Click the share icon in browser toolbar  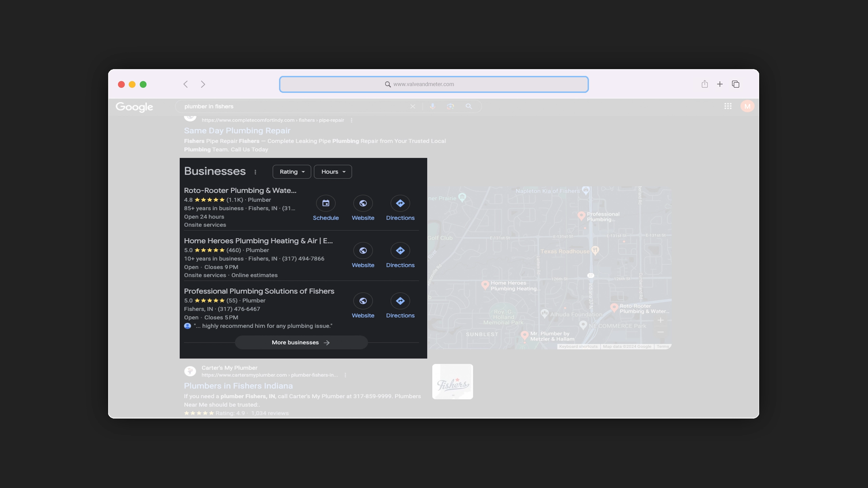click(705, 84)
